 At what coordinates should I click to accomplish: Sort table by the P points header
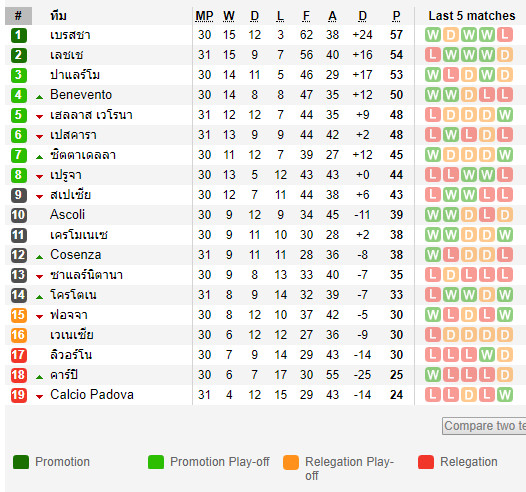[397, 16]
